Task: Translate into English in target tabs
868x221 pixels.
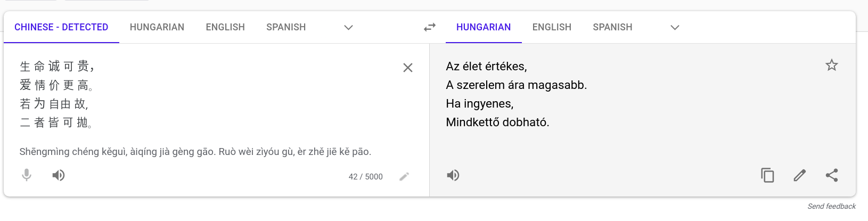Action: coord(552,27)
